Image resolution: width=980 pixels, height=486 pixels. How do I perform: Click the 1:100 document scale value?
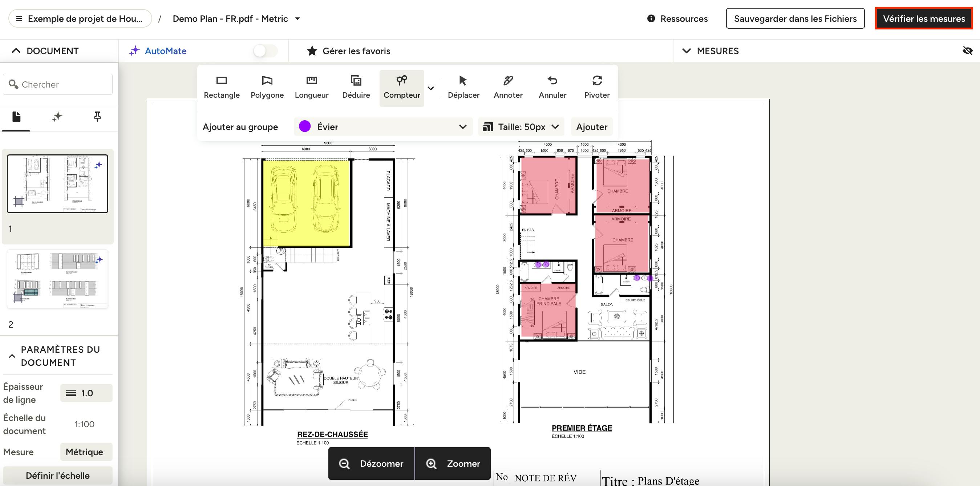(x=85, y=424)
